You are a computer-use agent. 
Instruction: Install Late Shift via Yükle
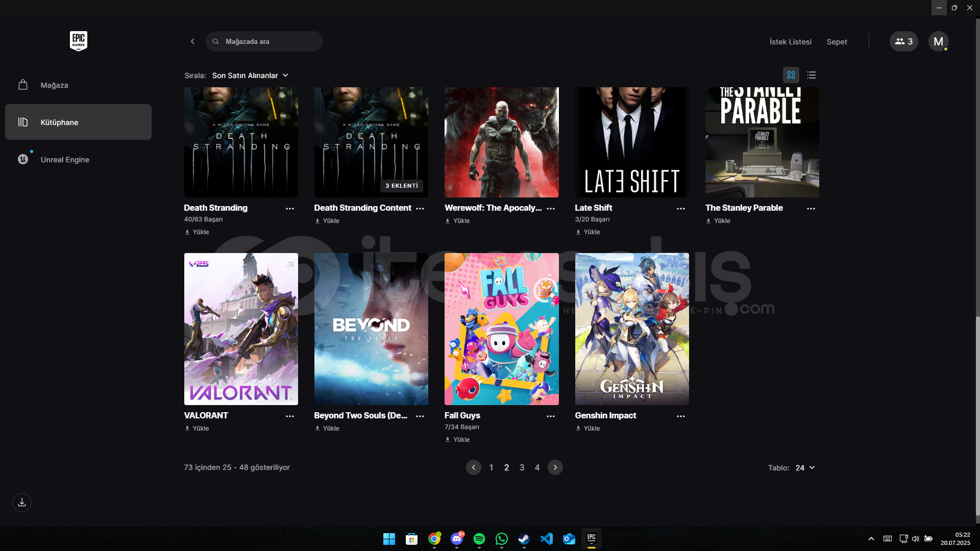click(x=588, y=232)
